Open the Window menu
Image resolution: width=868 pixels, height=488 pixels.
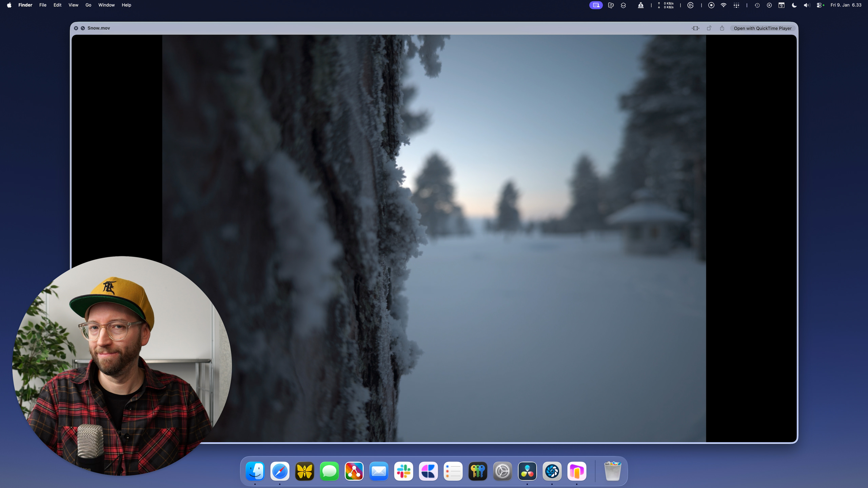106,5
